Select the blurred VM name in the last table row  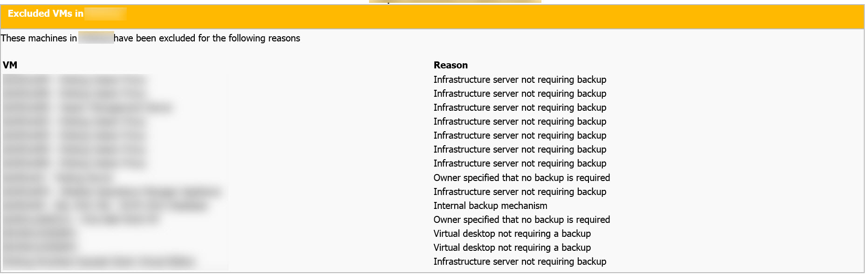point(99,262)
